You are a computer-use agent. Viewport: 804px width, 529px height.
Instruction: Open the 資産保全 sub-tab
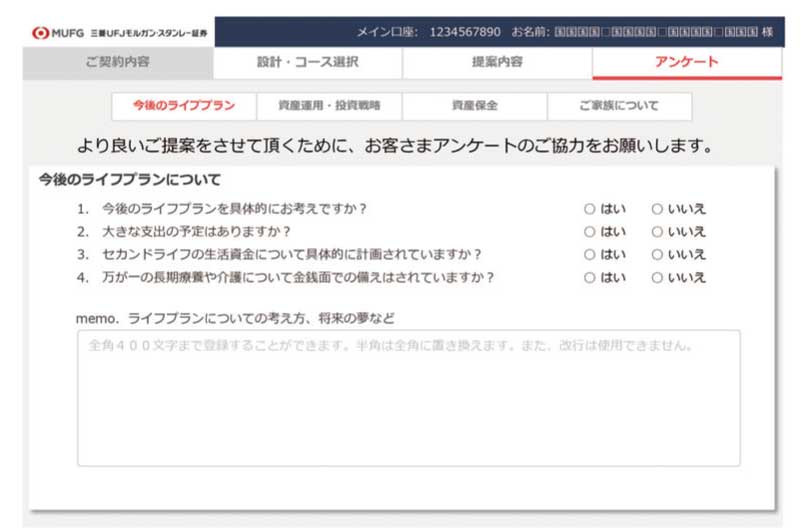click(x=474, y=106)
